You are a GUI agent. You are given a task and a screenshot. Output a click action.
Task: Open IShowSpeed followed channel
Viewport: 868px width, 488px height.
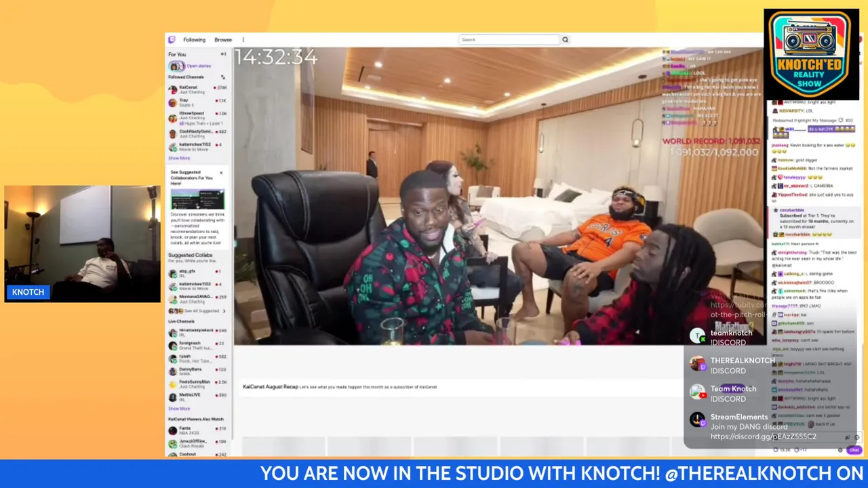(x=197, y=118)
